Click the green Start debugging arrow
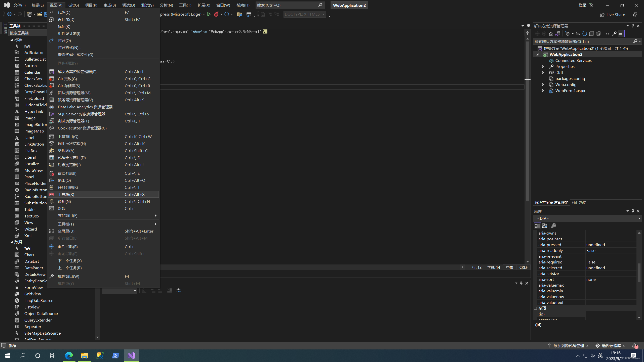Image resolution: width=644 pixels, height=362 pixels. pos(209,14)
